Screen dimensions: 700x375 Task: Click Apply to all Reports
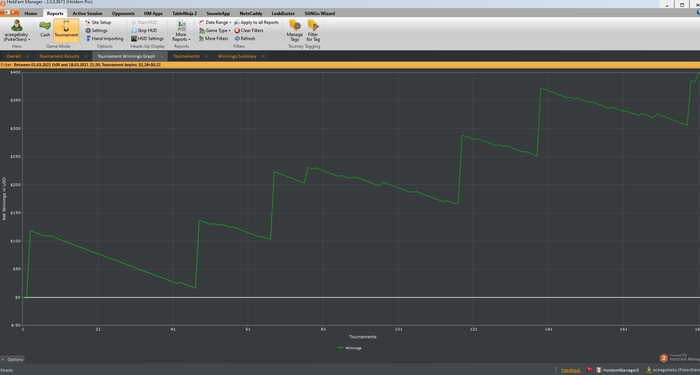[257, 22]
